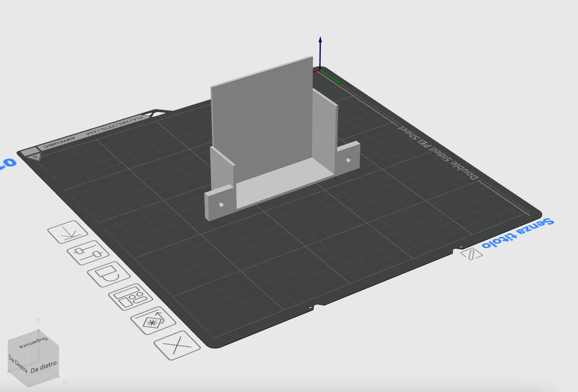The image size is (578, 392).
Task: Click the remove plate X icon
Action: pyautogui.click(x=177, y=345)
